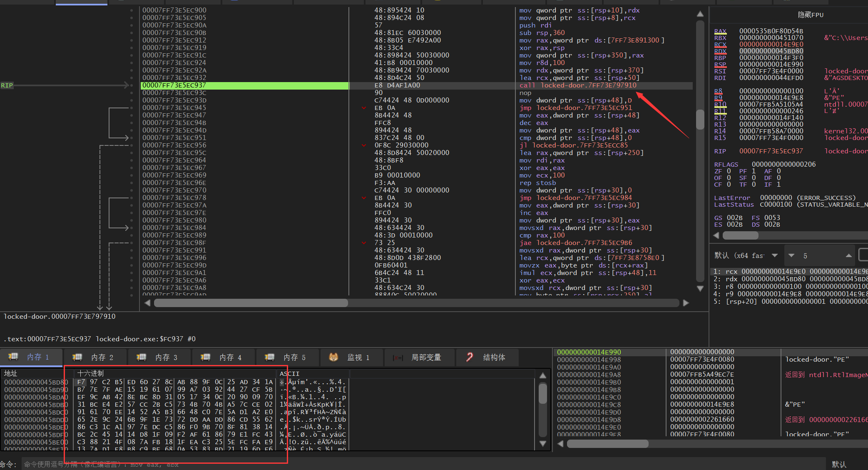This screenshot has width=868, height=470.
Task: Select the RDX register value 000000000045BD80
Action: pos(771,51)
